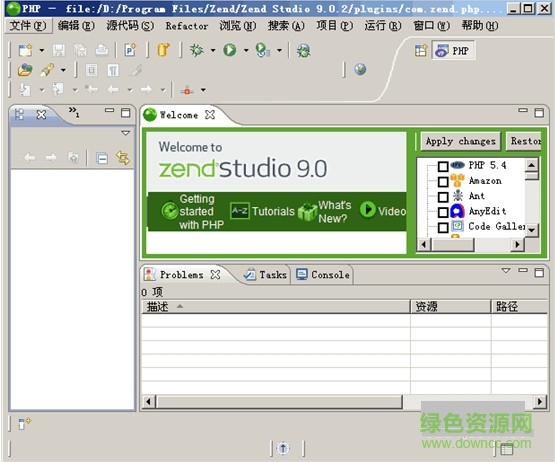
Task: Check the Ant checkbox
Action: point(443,197)
